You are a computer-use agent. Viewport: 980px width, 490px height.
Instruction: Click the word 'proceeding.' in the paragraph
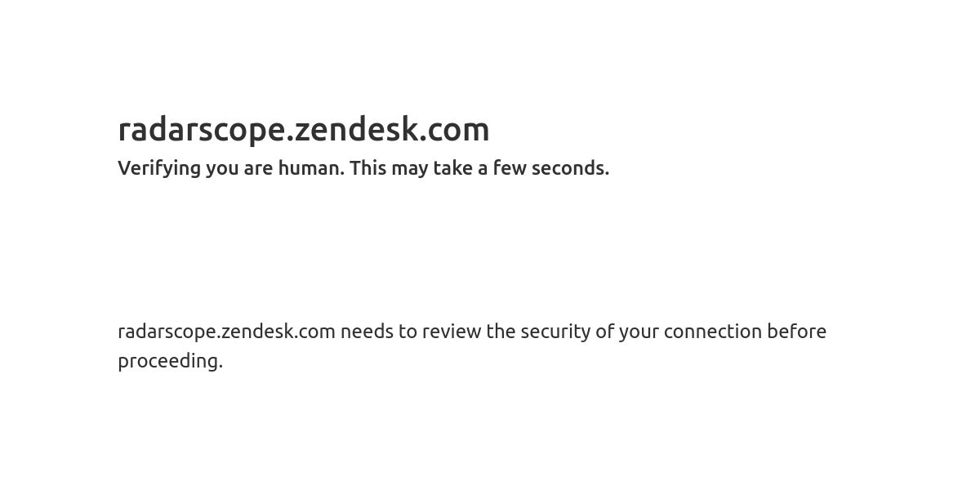170,361
